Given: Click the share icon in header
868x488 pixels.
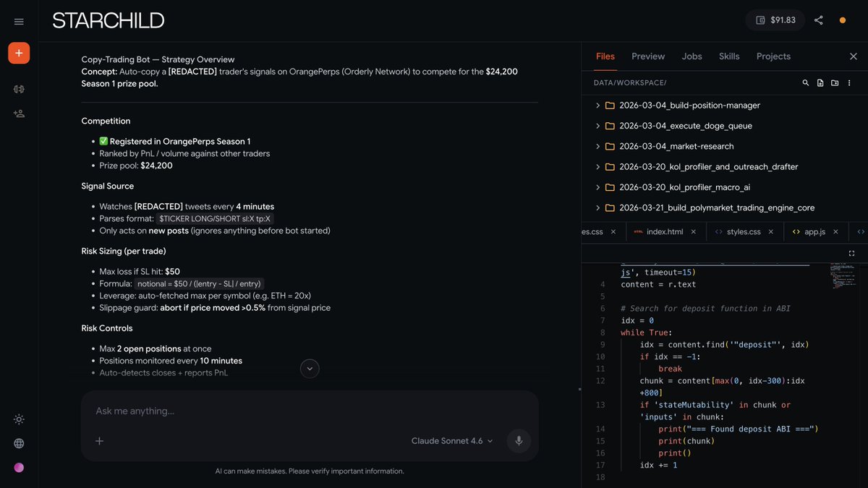Looking at the screenshot, I should (x=819, y=20).
